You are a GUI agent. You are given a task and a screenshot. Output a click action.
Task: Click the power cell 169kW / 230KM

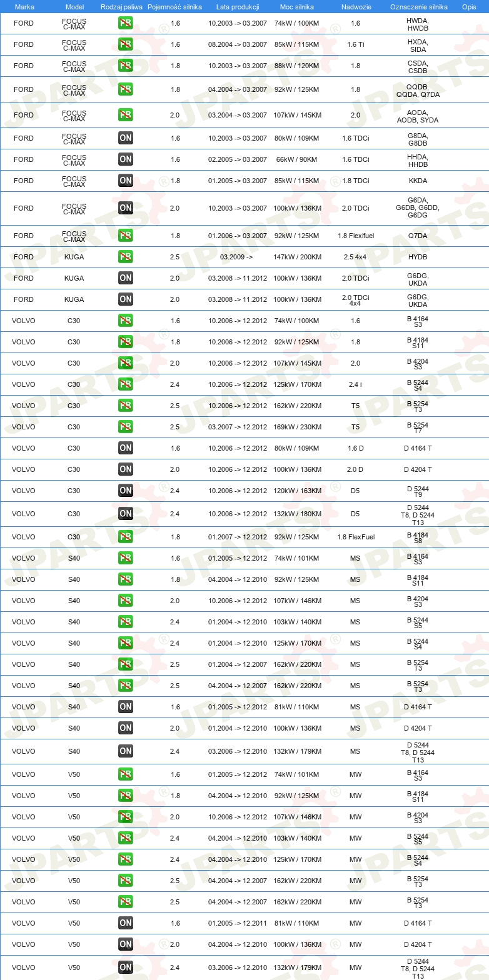pos(297,427)
